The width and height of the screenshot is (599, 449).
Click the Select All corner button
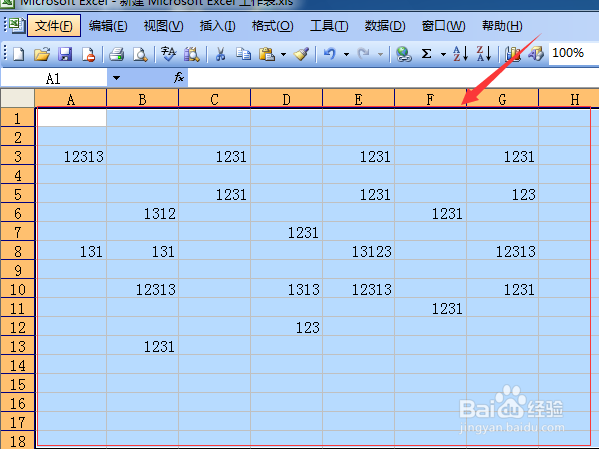[18, 98]
